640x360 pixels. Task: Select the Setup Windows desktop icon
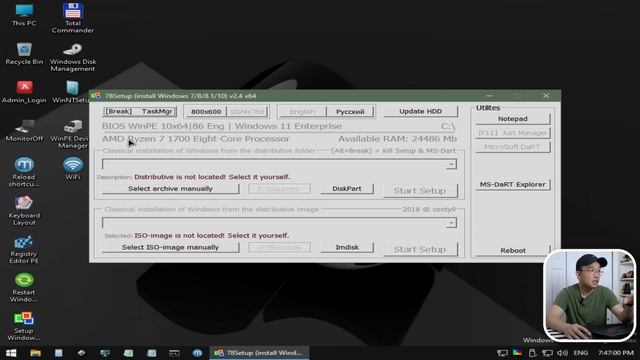tap(24, 326)
